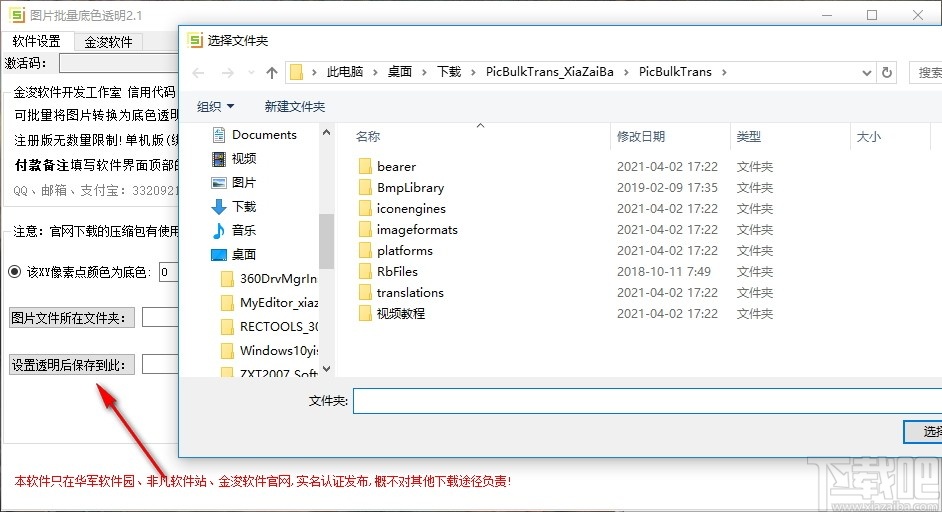Click the 视频 library icon

[219, 159]
